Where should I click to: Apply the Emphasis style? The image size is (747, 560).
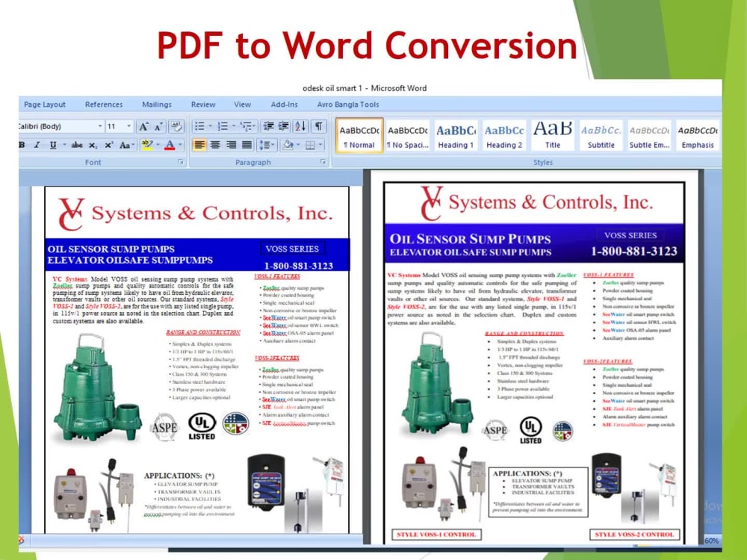coord(698,136)
